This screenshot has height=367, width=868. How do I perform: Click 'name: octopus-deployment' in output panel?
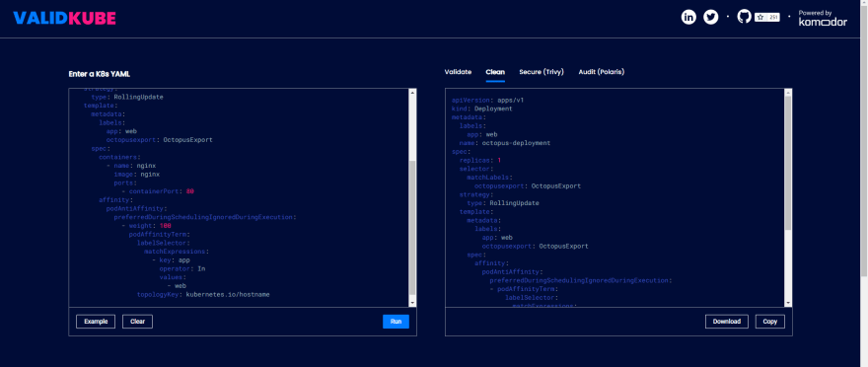pyautogui.click(x=505, y=143)
